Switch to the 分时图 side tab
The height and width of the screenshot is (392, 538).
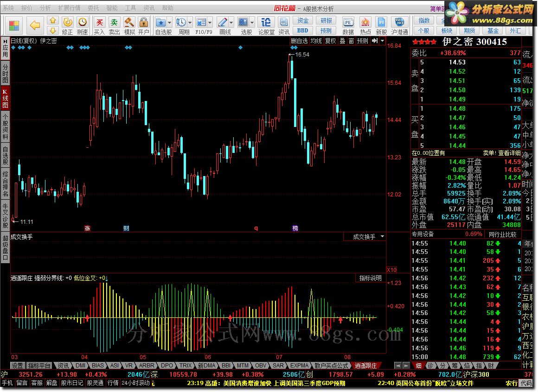(5, 73)
